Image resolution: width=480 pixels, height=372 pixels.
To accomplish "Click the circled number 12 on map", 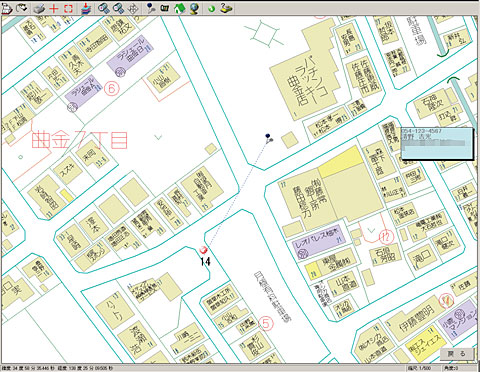I will (386, 237).
